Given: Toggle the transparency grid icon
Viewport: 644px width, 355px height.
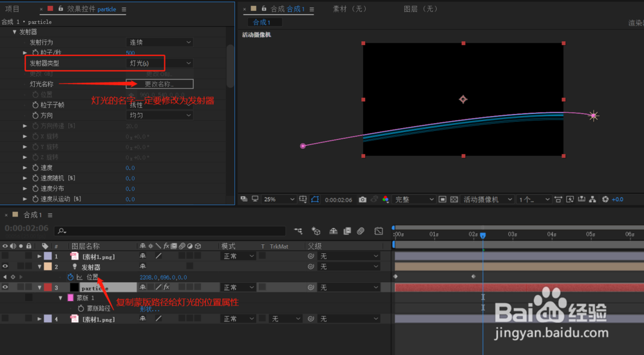Looking at the screenshot, I should tap(454, 199).
